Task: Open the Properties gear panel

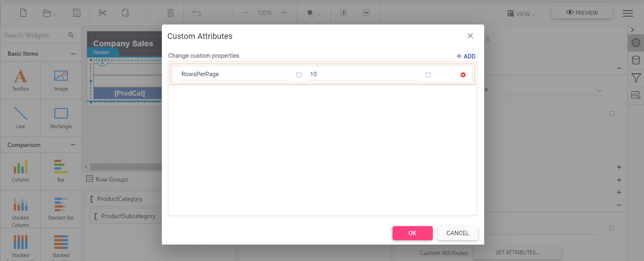Action: tap(636, 43)
